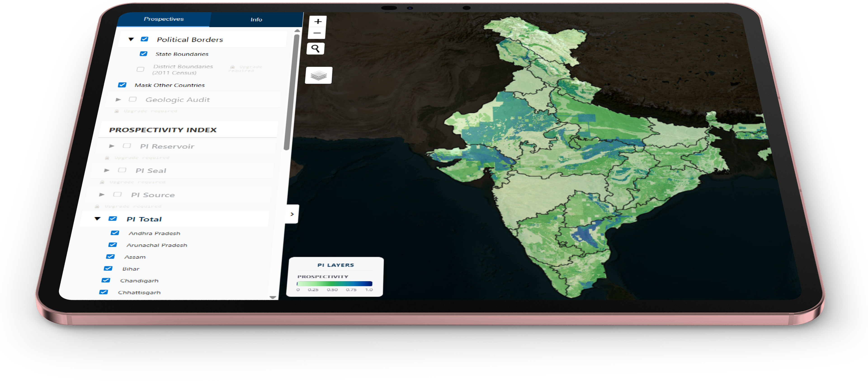
Task: Toggle the PI Seal checkbox
Action: coord(122,170)
